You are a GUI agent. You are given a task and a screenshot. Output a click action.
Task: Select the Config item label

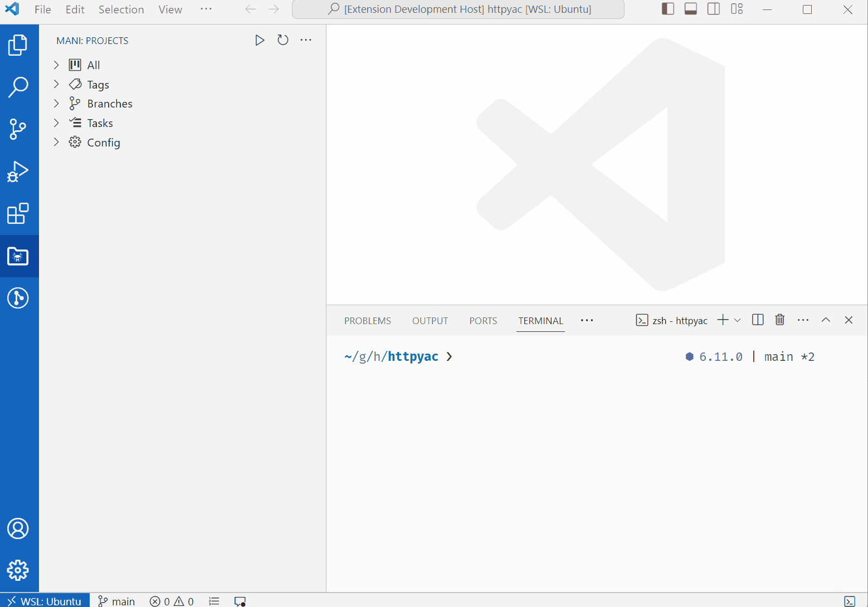(104, 143)
